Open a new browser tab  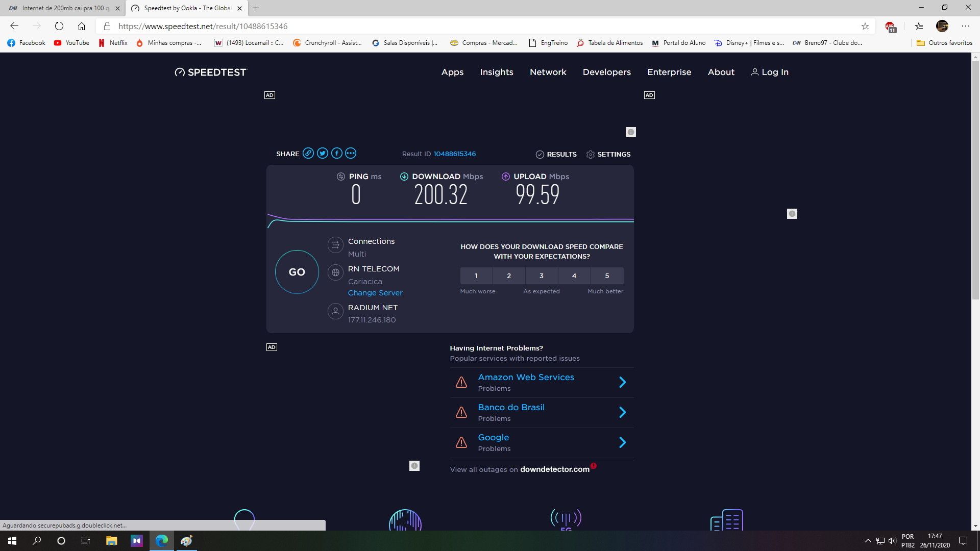[x=256, y=8]
